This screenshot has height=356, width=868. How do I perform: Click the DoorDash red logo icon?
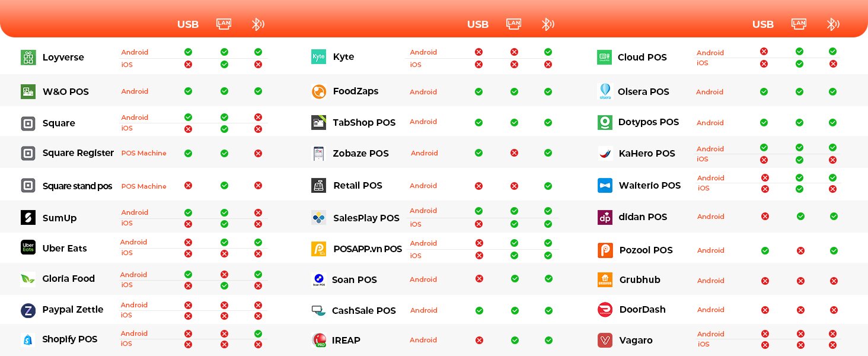coord(605,310)
